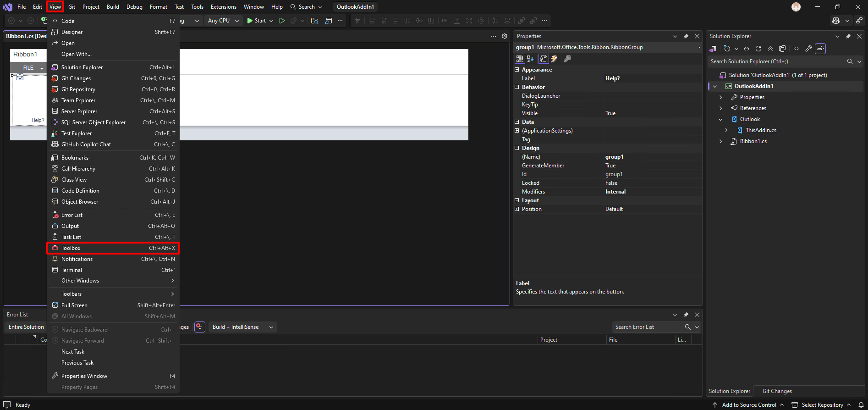This screenshot has width=868, height=410.
Task: Click Add to Source Control in status bar
Action: [x=748, y=405]
